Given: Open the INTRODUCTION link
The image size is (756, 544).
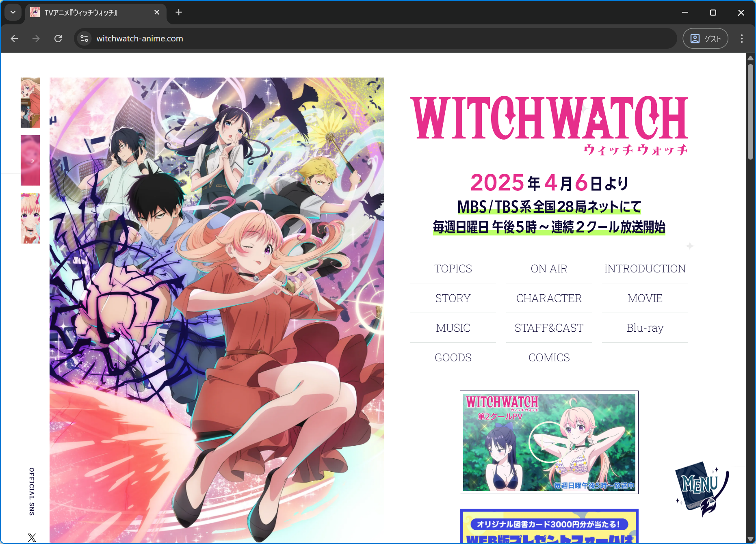Looking at the screenshot, I should tap(645, 269).
